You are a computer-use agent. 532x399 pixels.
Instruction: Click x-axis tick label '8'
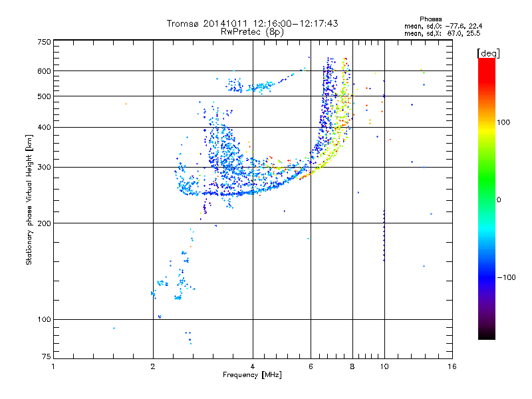click(x=352, y=366)
